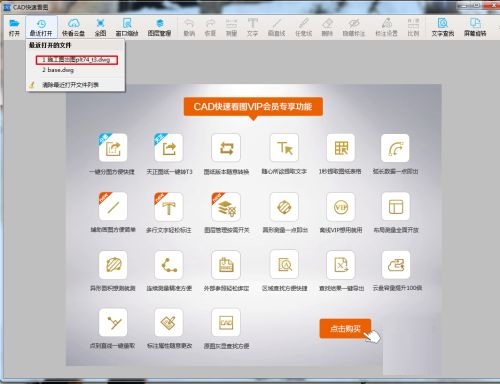Click the drawing version conversion loop-arrows icon
This screenshot has width=500, height=384.
pyautogui.click(x=226, y=148)
